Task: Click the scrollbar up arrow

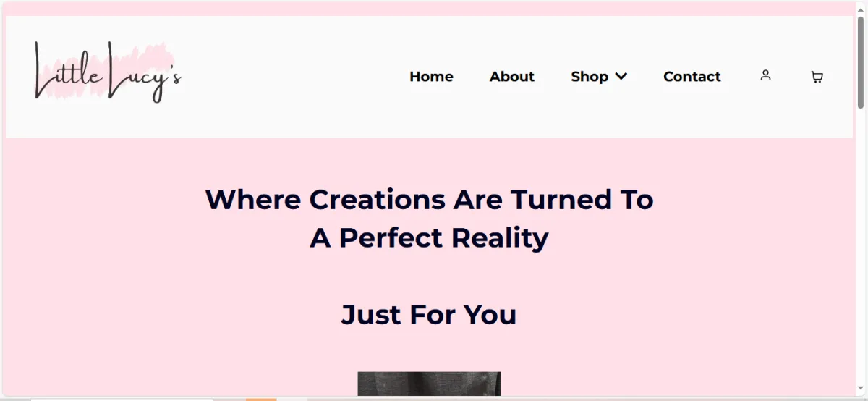Action: click(x=861, y=7)
